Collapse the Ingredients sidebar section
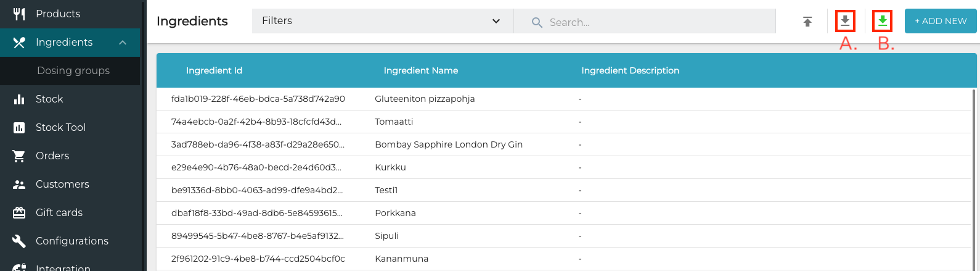980x271 pixels. pyautogui.click(x=123, y=43)
